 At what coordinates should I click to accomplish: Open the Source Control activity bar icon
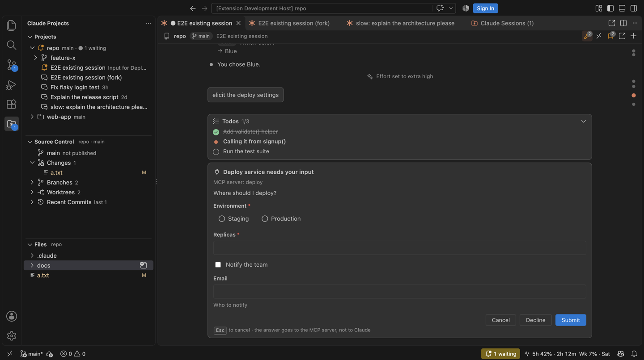coord(12,65)
